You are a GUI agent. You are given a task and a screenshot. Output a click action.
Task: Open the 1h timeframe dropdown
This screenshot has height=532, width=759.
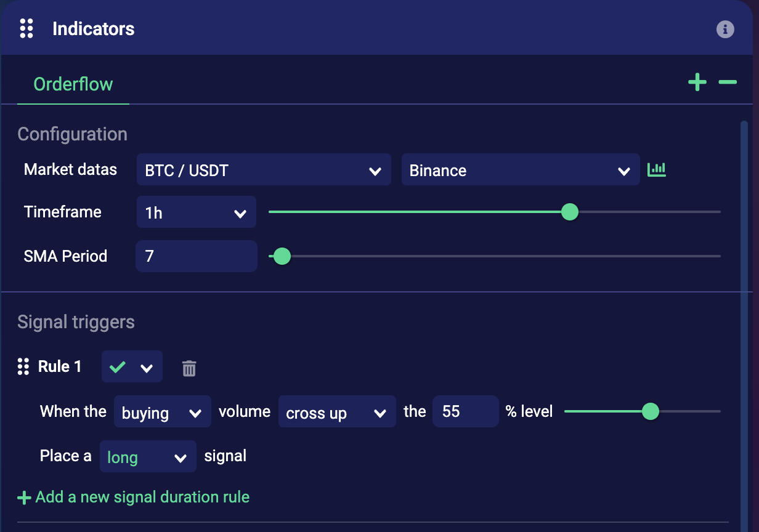tap(196, 212)
